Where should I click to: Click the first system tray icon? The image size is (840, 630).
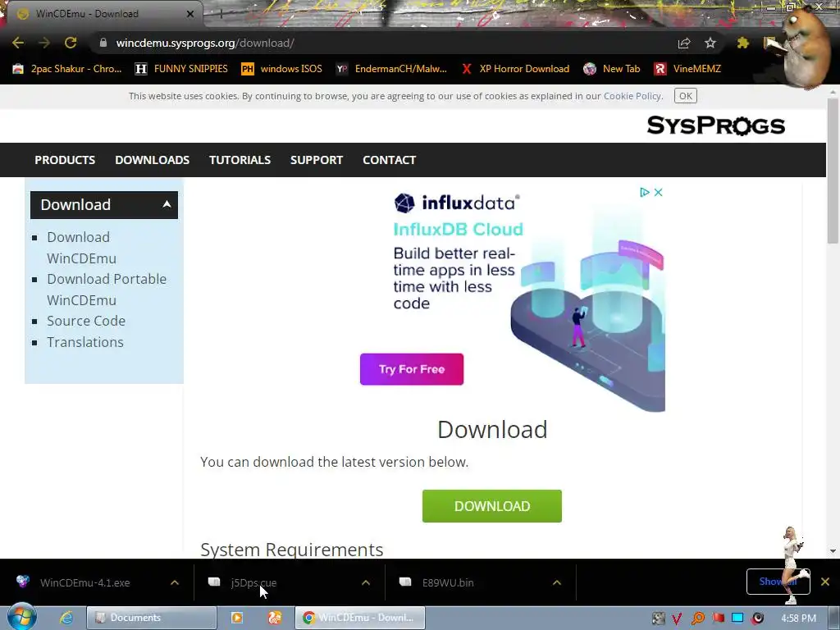[x=659, y=619]
